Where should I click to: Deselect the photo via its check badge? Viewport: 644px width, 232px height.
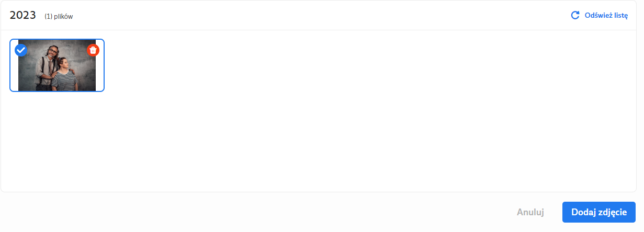(x=21, y=50)
